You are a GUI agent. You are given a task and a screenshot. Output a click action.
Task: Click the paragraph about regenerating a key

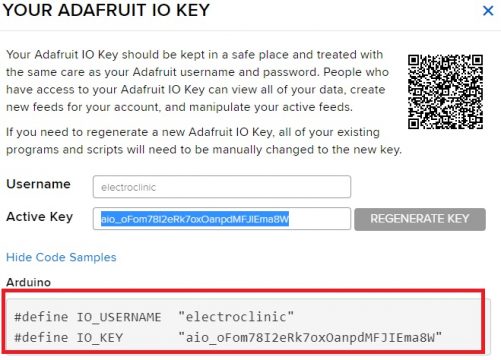coord(204,141)
